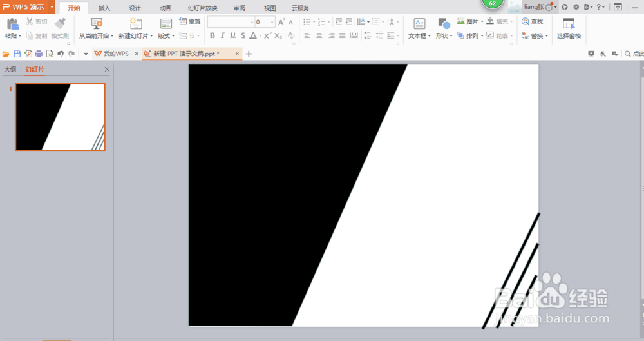Align text left
Image resolution: width=644 pixels, height=341 pixels.
pos(307,36)
